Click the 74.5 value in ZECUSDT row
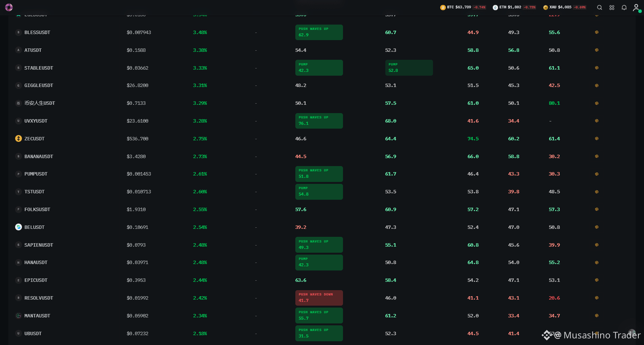 click(x=473, y=139)
